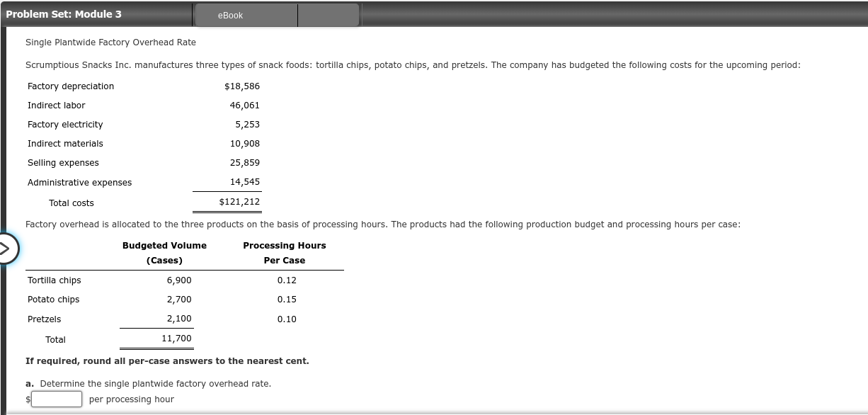Select the blank tab beside eBook
Screen dimensions: 868x415
coord(328,15)
